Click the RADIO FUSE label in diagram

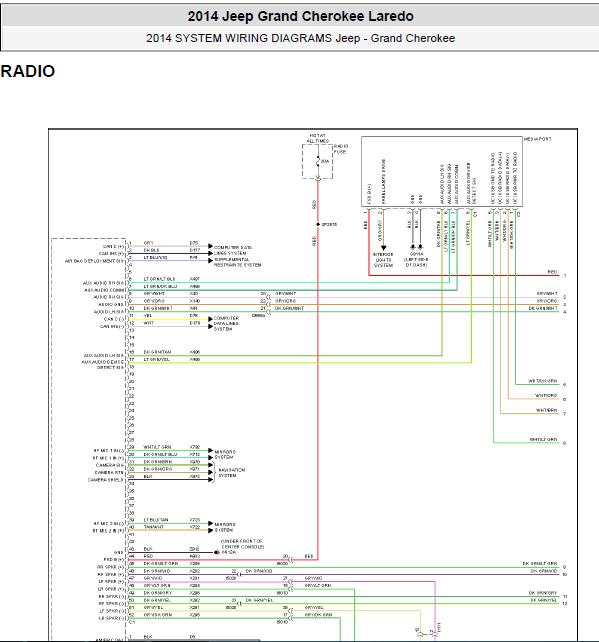(341, 149)
